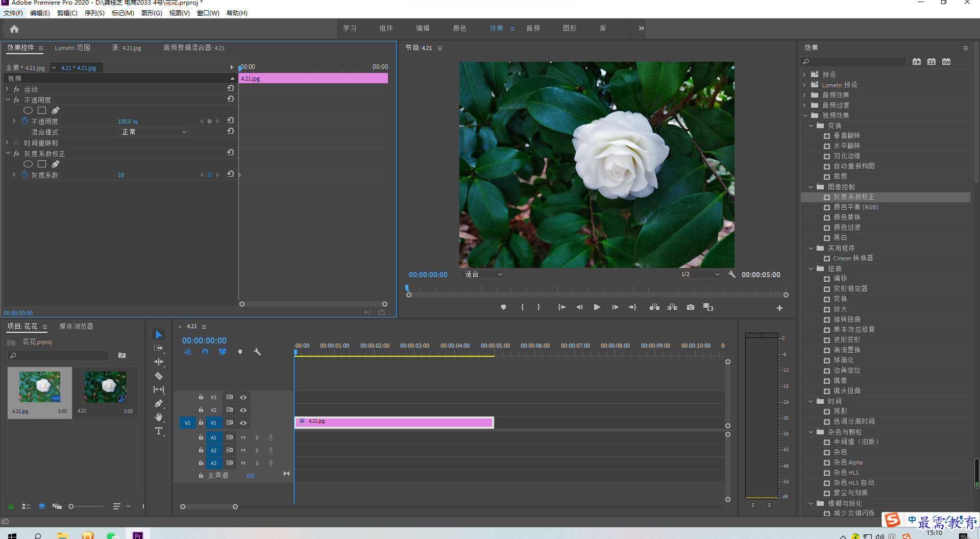Viewport: 980px width, 539px height.
Task: Switch to 颜色 workspace
Action: 459,28
